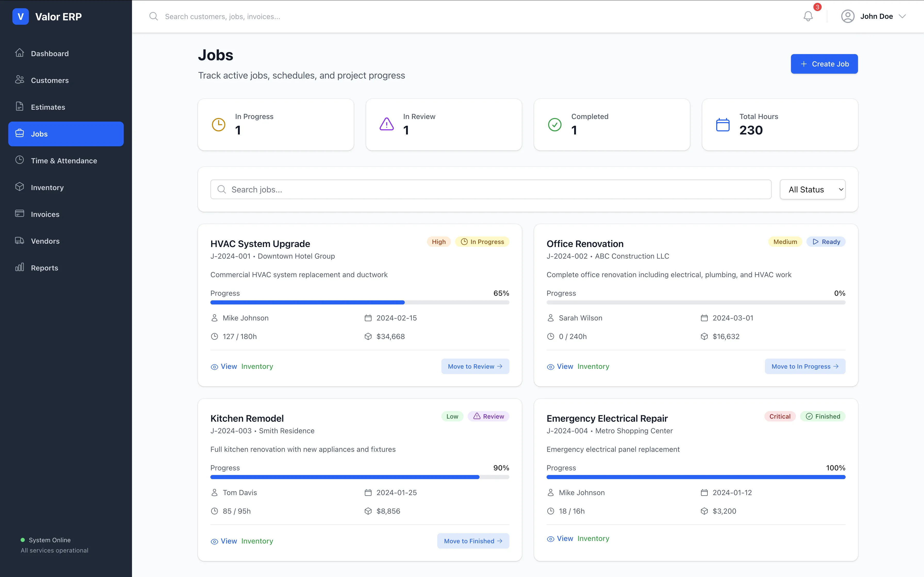Screen dimensions: 924x577
Task: Click the In Review summary card
Action: [443, 124]
